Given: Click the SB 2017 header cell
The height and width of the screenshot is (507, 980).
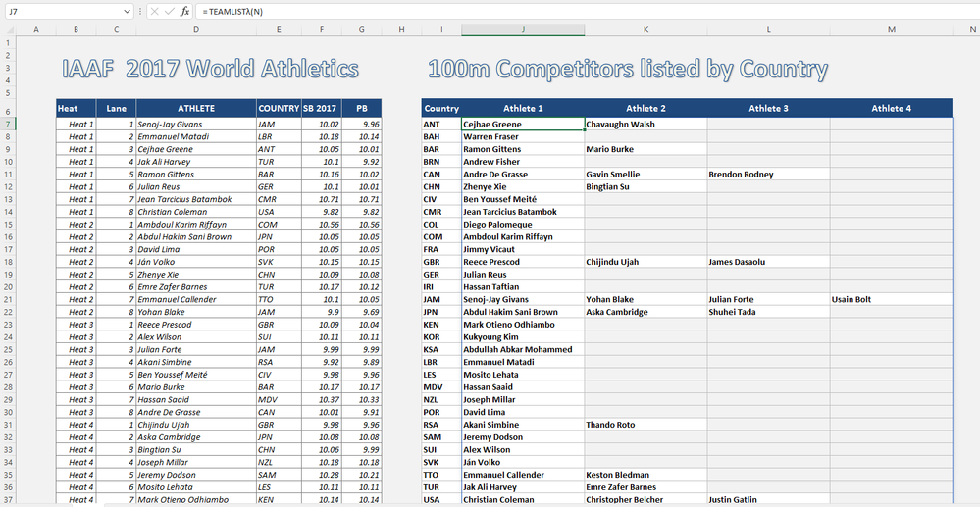Looking at the screenshot, I should [321, 108].
